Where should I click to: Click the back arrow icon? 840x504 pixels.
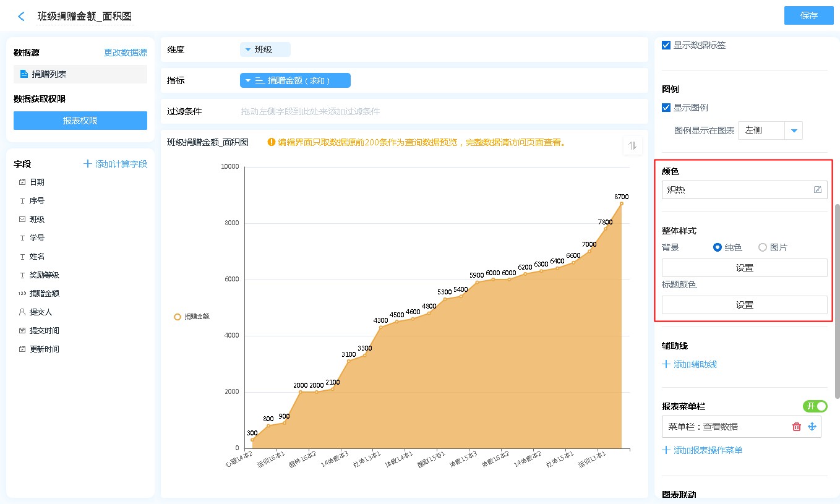coord(22,17)
